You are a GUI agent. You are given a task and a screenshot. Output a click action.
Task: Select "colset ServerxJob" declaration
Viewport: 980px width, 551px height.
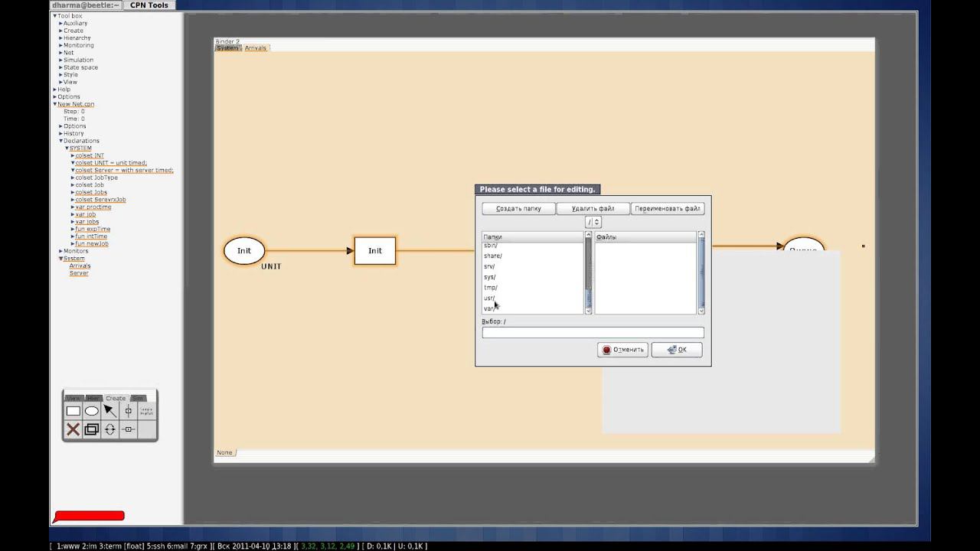pyautogui.click(x=100, y=200)
